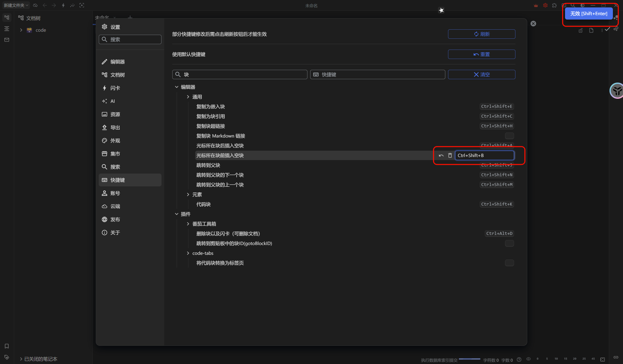The height and width of the screenshot is (364, 623).
Task: Open 外观 settings in the sidebar menu
Action: pos(130,141)
